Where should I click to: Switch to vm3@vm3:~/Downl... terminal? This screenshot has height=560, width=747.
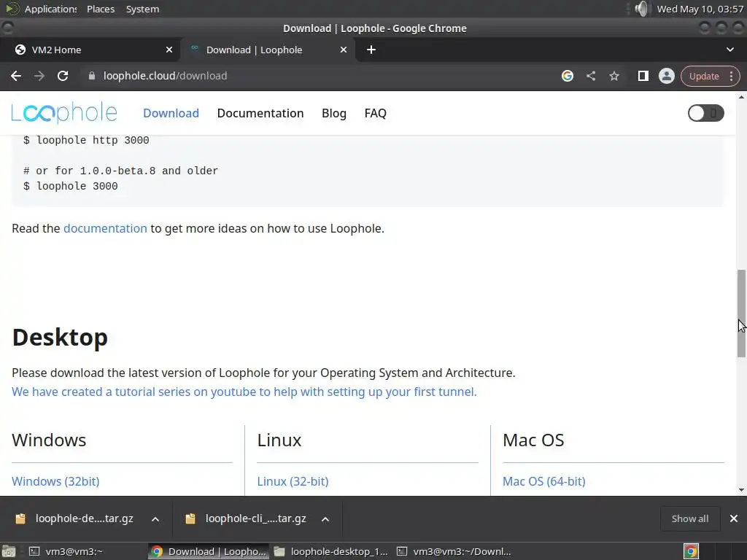tap(454, 551)
